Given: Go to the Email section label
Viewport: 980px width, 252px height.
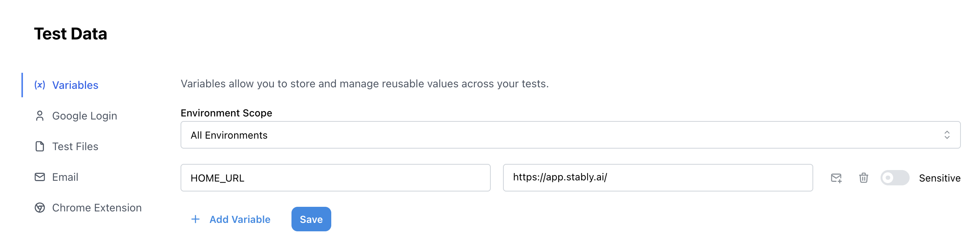Looking at the screenshot, I should point(65,177).
